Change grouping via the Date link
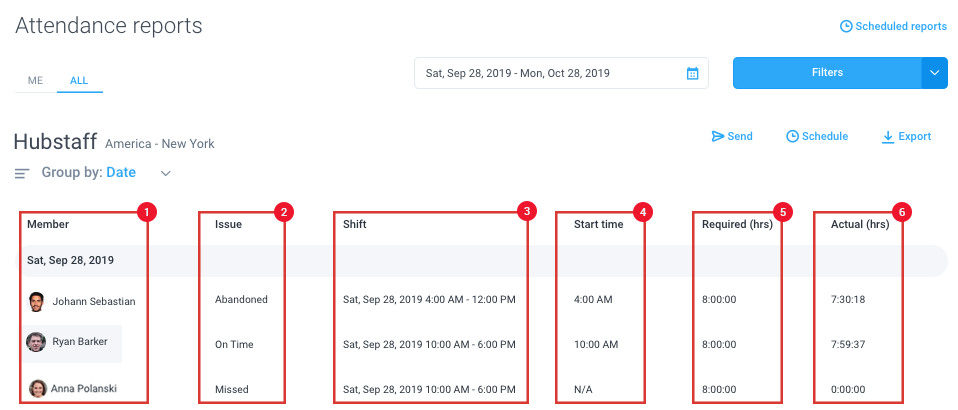This screenshot has width=958, height=410. 121,173
